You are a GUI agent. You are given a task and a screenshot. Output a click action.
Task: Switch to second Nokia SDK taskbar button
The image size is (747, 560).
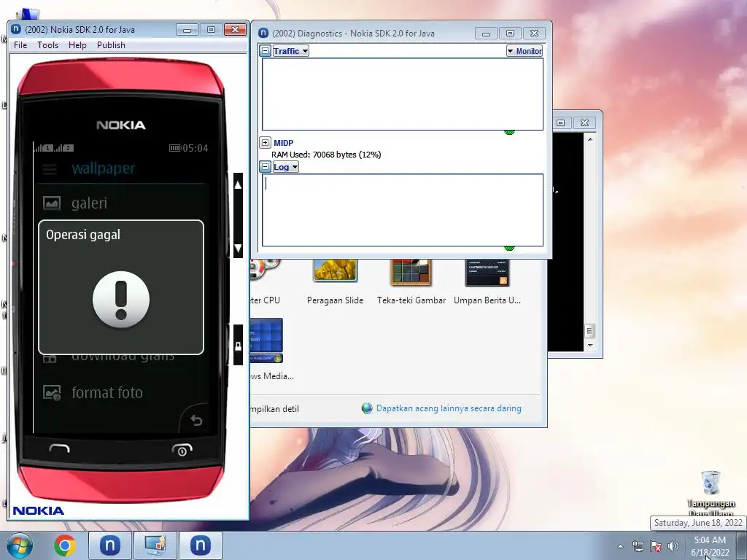(201, 545)
